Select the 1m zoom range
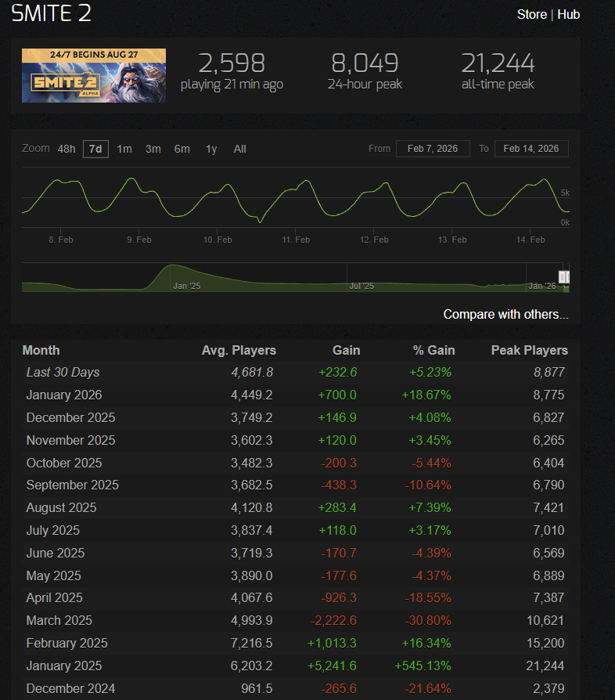The width and height of the screenshot is (615, 700). pos(124,149)
